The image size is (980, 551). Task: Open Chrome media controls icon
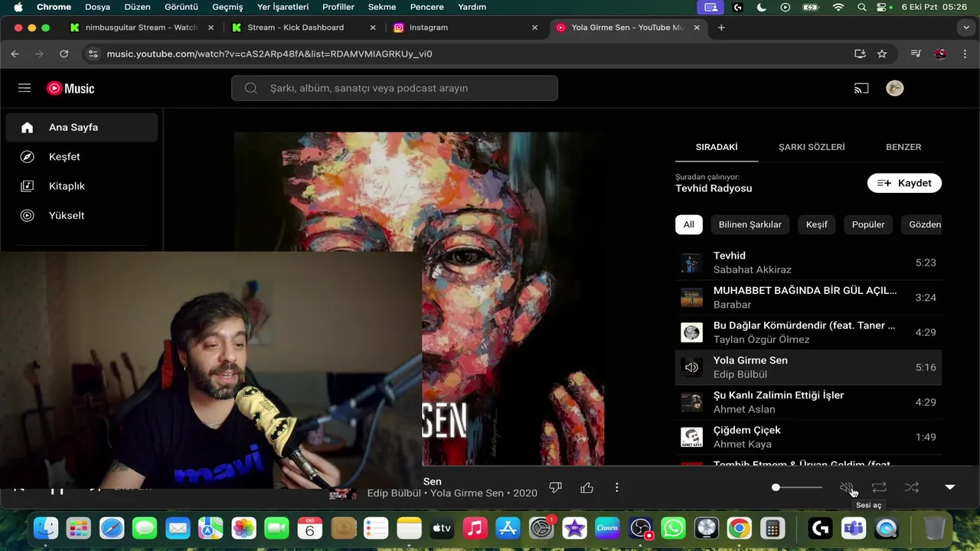point(916,54)
